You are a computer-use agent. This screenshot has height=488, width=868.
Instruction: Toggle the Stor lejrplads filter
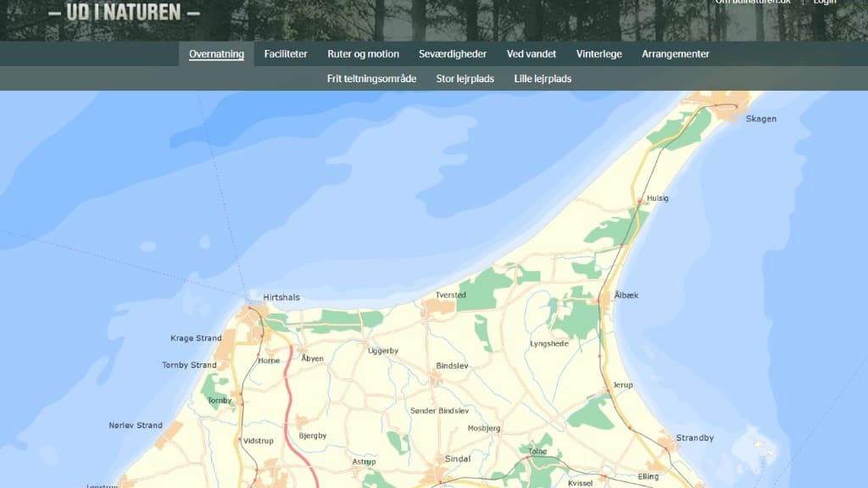pos(464,78)
